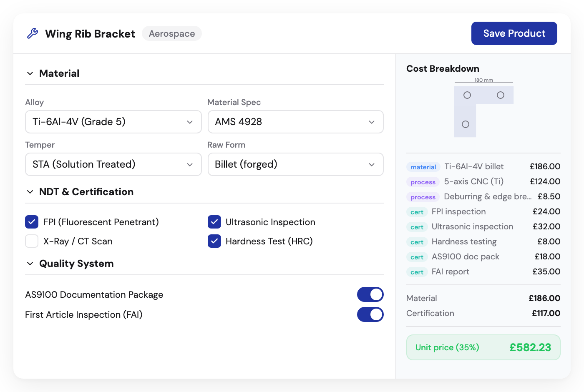Open the Material Spec dropdown showing AMS 4928
Viewport: 584px width, 392px height.
[295, 122]
